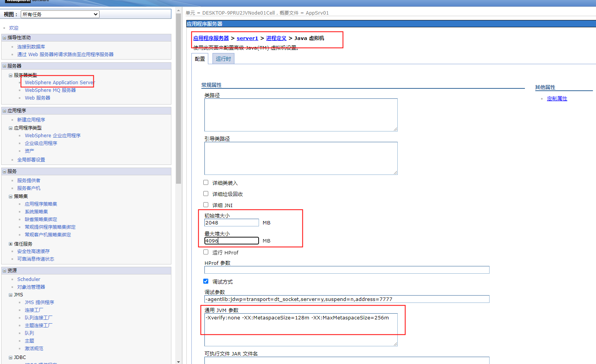Open the 视图 所有任务 dropdown
This screenshot has width=596, height=364.
pos(60,14)
